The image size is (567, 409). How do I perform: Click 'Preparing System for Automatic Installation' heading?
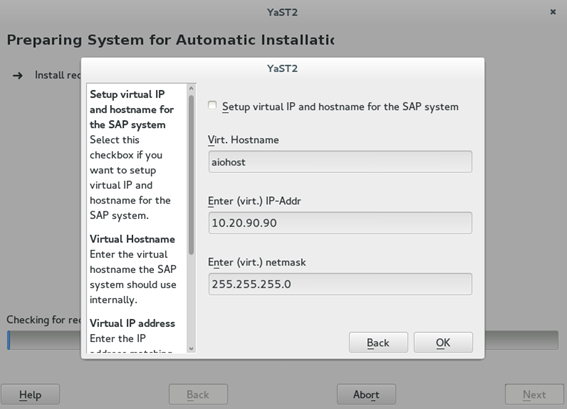tap(170, 40)
